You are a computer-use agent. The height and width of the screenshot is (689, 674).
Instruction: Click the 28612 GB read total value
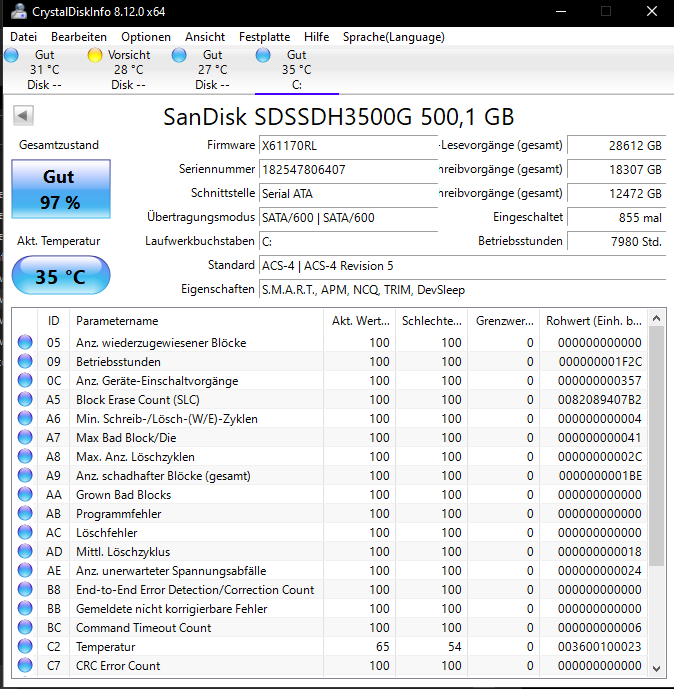pos(616,145)
